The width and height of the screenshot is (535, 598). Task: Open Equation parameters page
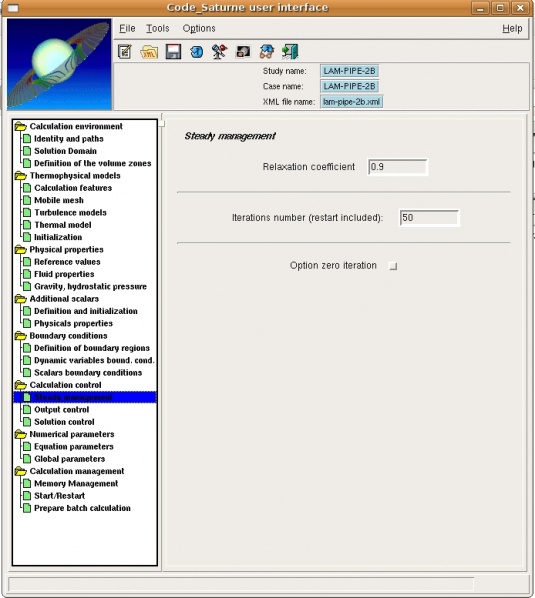pyautogui.click(x=74, y=446)
